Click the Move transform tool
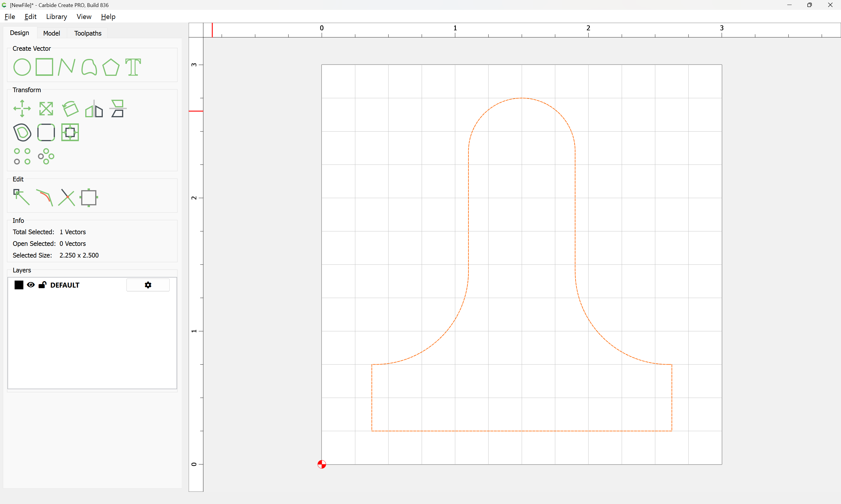Viewport: 841px width, 504px height. tap(22, 109)
